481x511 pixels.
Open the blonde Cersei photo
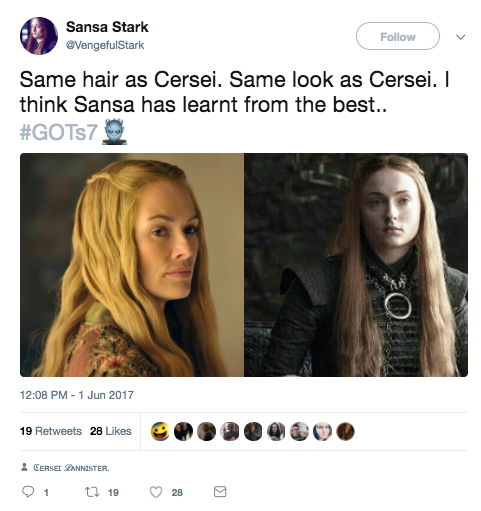point(132,265)
